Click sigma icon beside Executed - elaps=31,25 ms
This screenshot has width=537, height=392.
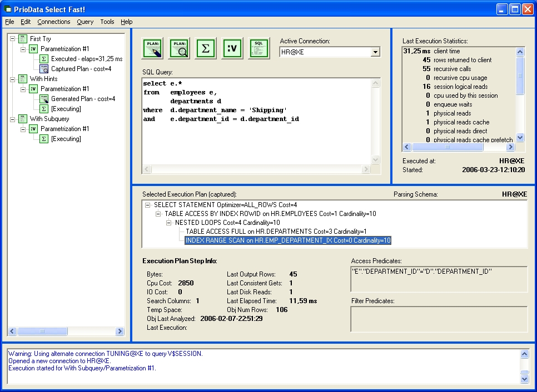click(44, 59)
